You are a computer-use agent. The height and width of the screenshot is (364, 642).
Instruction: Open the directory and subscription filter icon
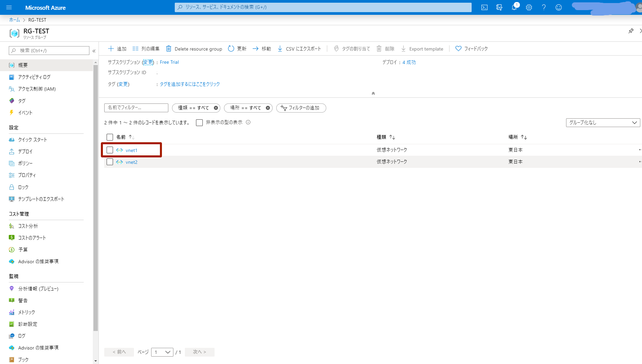coord(499,7)
